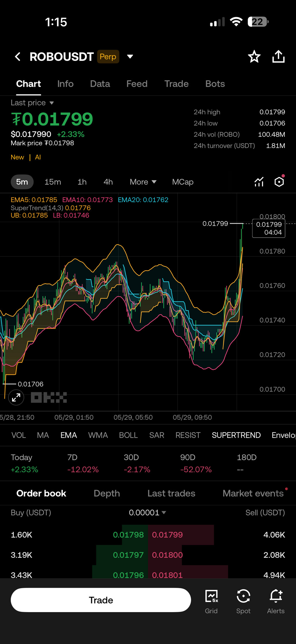
Task: Switch to Spot trading icon
Action: click(x=243, y=601)
